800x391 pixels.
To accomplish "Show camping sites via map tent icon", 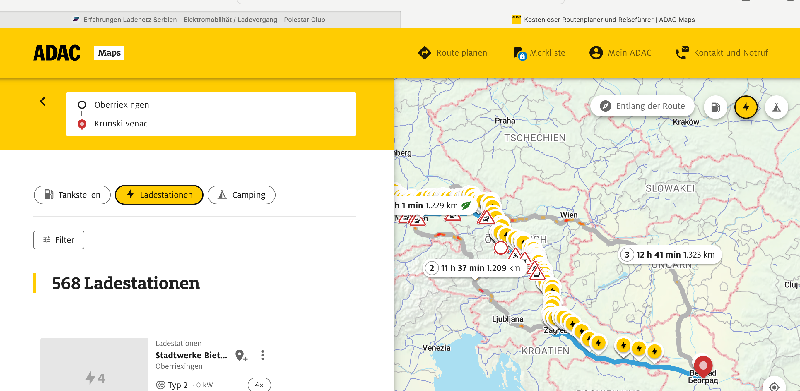I will click(776, 108).
